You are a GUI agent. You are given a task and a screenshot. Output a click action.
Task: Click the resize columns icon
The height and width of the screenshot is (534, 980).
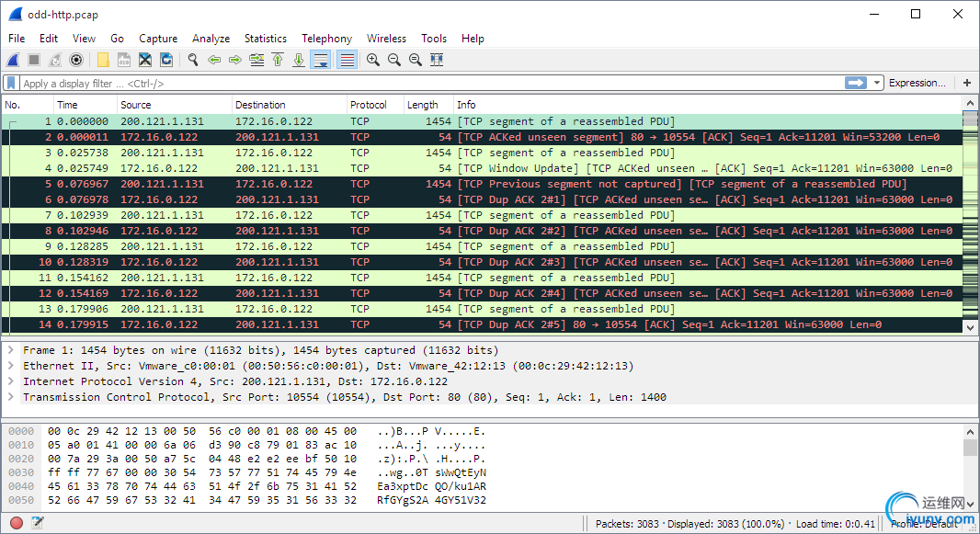pyautogui.click(x=437, y=60)
